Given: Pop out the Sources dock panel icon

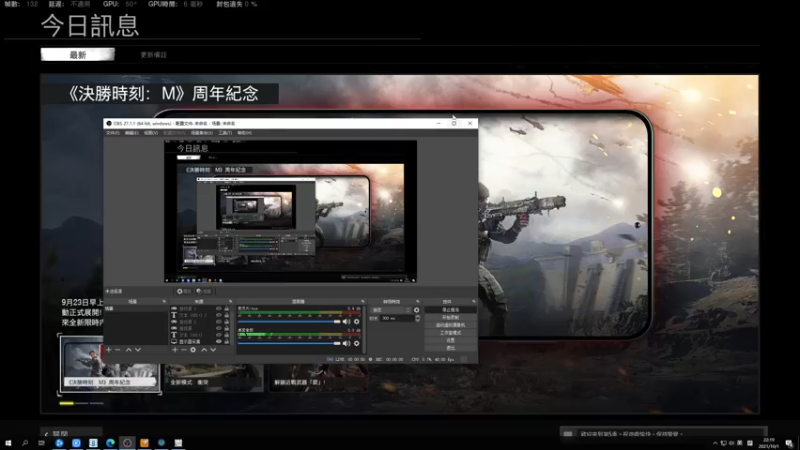Looking at the screenshot, I should [x=230, y=302].
